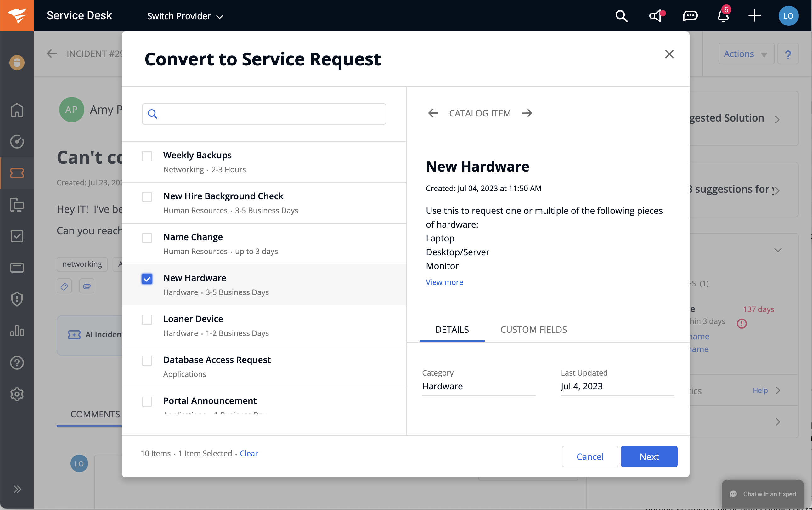
Task: Switch to the Custom Fields tab
Action: pyautogui.click(x=533, y=330)
